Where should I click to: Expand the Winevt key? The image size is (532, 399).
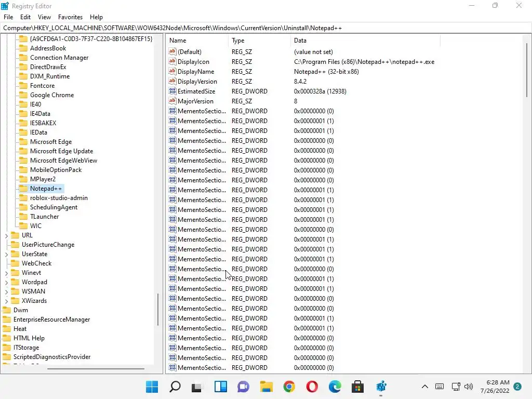(x=6, y=273)
